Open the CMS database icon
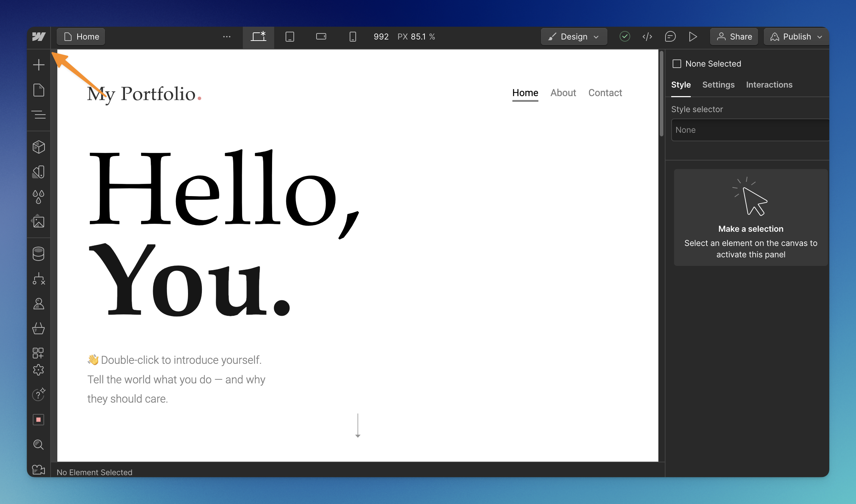 pos(38,254)
